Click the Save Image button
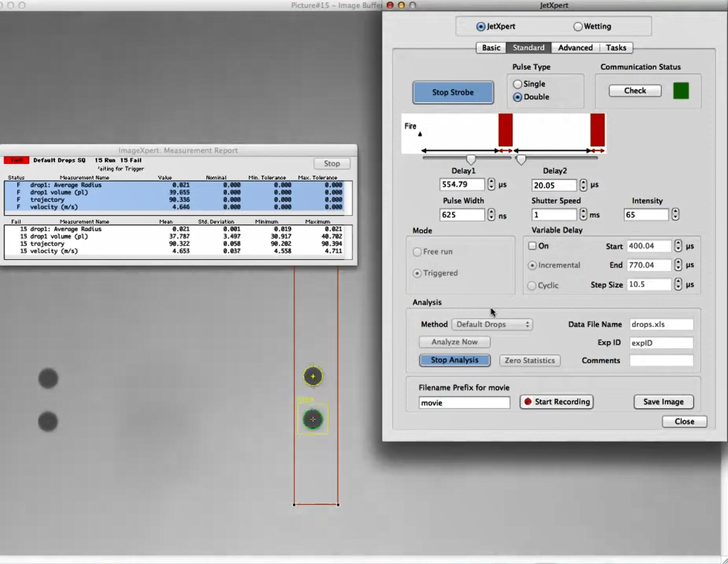Viewport: 728px width, 564px height. click(x=663, y=402)
